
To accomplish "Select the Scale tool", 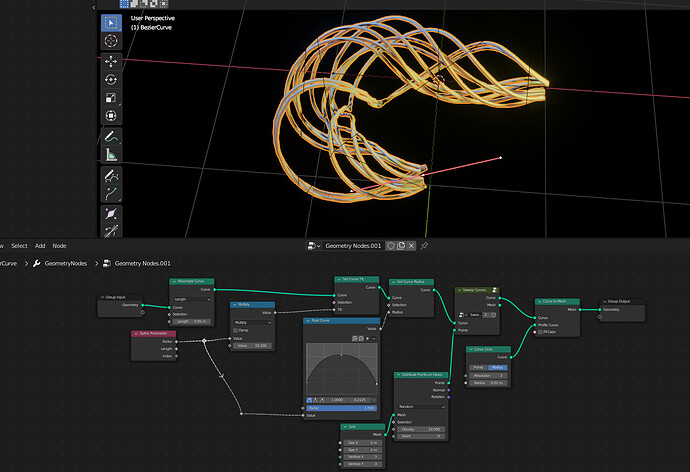I will click(111, 98).
